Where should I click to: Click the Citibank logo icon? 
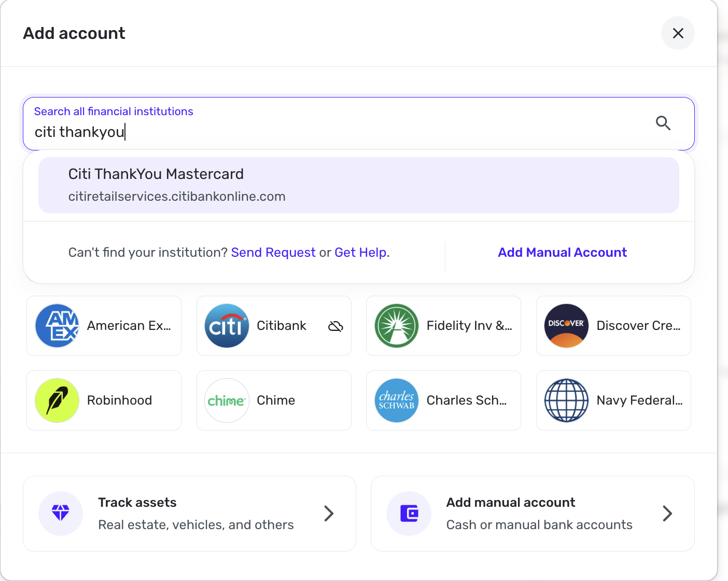click(x=227, y=326)
